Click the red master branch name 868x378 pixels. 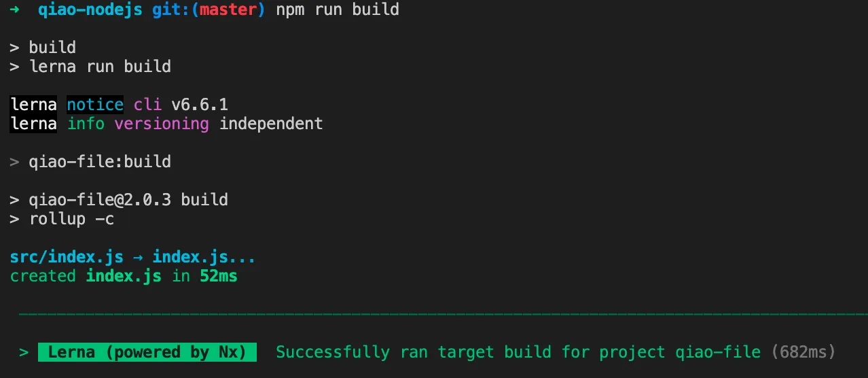pyautogui.click(x=232, y=10)
